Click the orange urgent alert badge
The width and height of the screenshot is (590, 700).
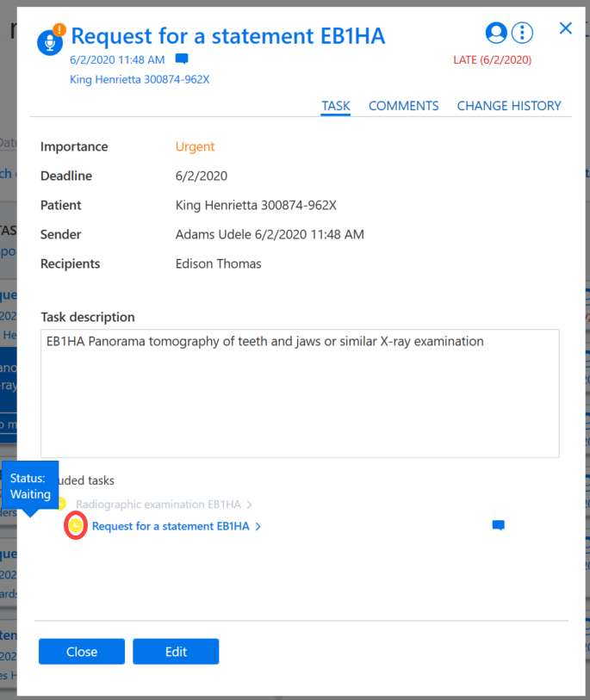[x=59, y=29]
